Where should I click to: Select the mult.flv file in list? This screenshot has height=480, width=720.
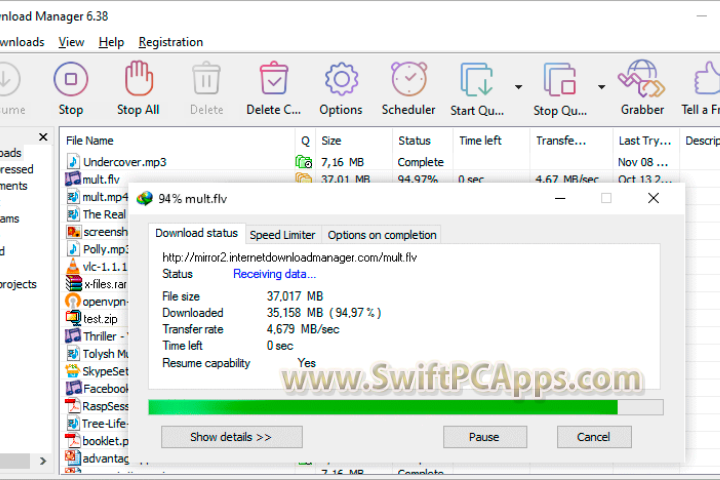101,180
